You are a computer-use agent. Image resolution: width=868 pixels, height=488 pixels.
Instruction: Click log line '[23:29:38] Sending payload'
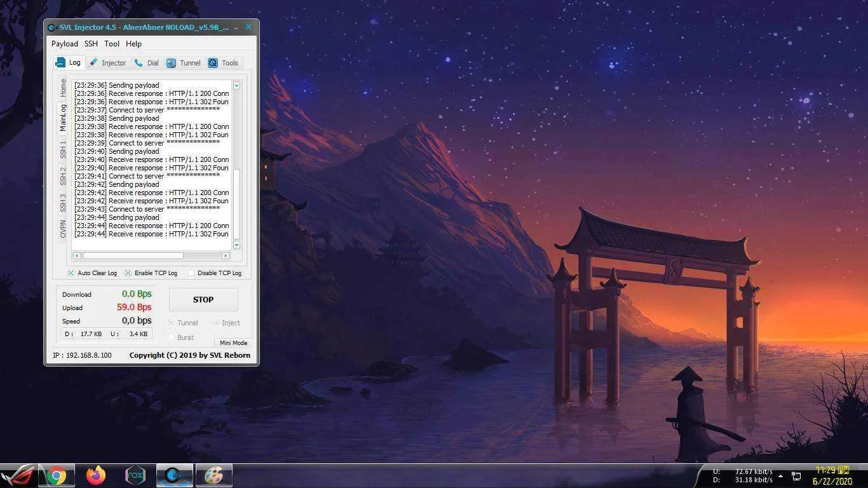coord(117,118)
